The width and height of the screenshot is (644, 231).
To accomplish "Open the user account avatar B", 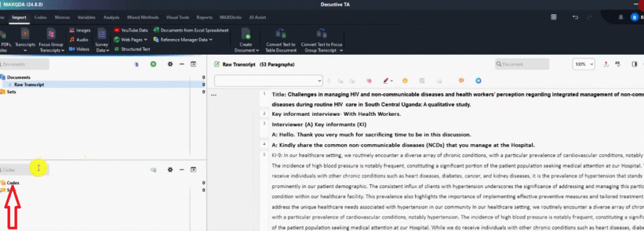I will coord(635,17).
